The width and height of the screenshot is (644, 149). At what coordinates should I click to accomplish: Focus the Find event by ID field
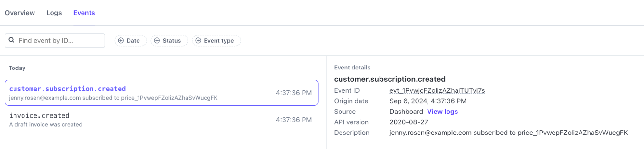(60, 41)
